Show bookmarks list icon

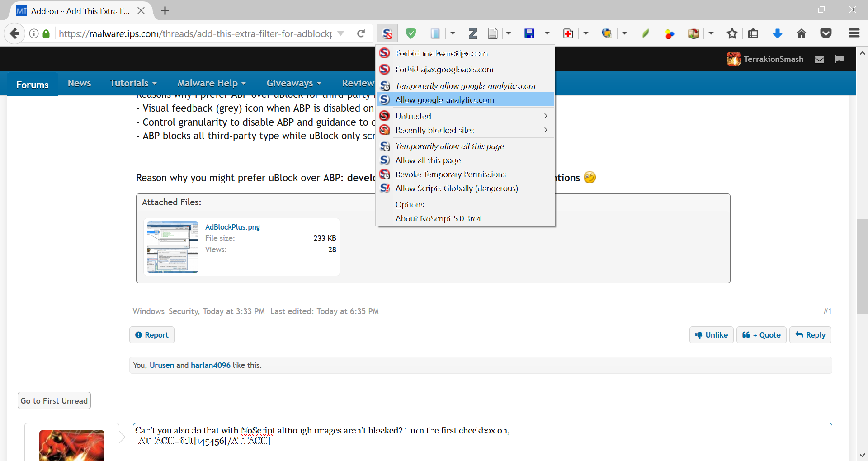tap(753, 33)
